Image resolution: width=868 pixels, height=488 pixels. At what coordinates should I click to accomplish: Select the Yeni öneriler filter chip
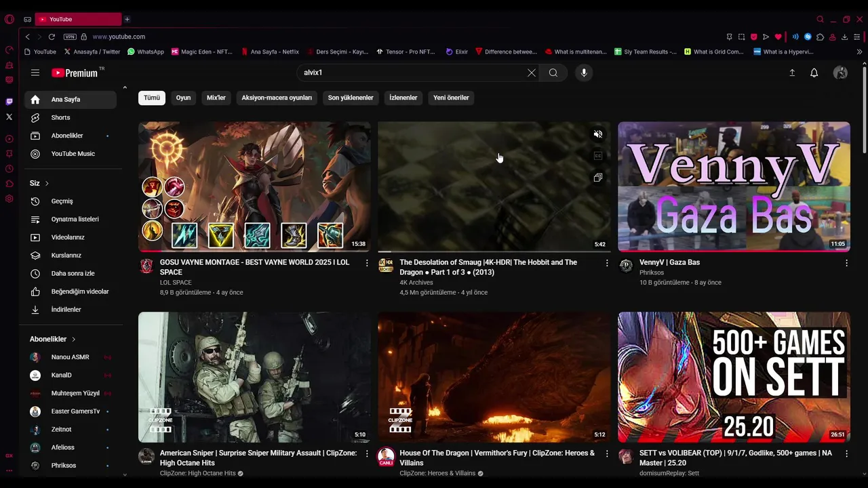coord(451,98)
